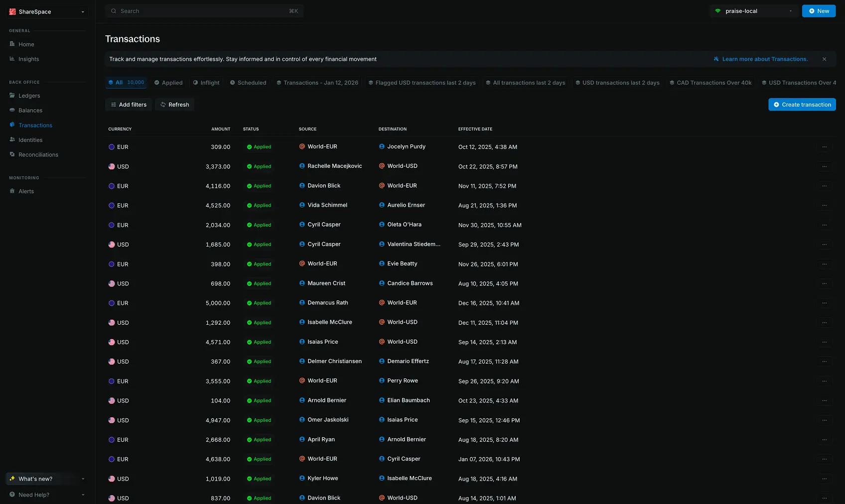Open row menu for Vida Schimmel transaction

click(x=824, y=205)
